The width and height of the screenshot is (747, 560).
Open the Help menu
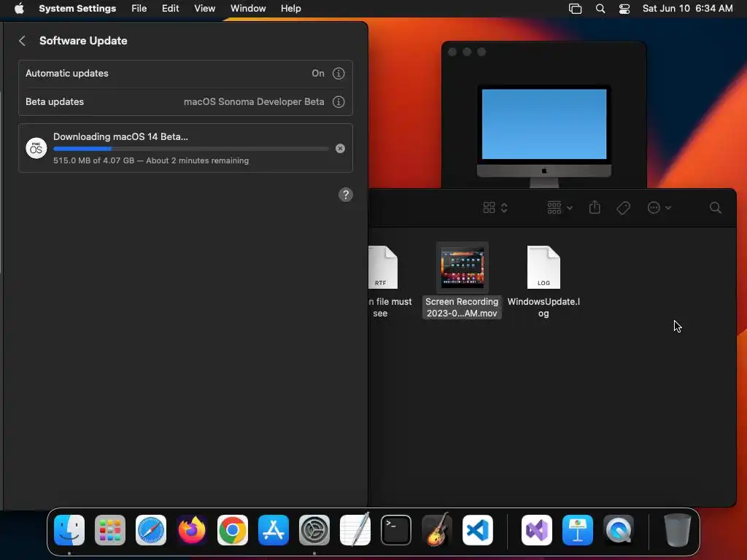(290, 9)
